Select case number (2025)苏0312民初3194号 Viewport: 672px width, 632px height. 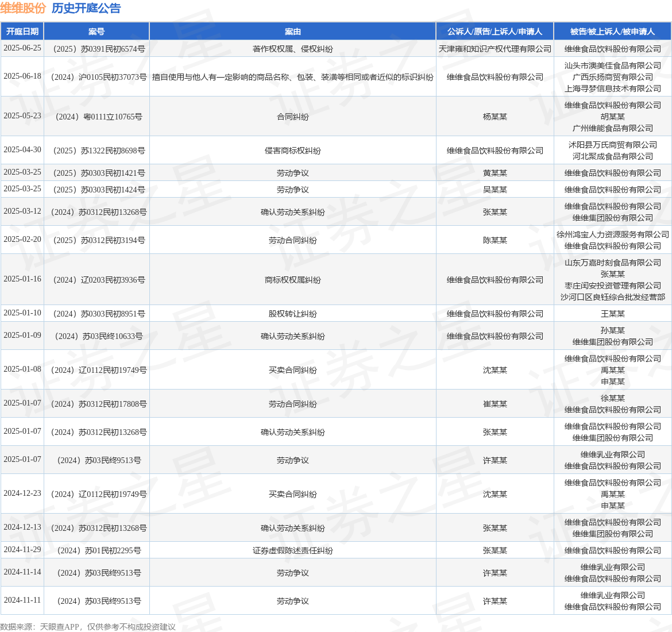[x=99, y=241]
